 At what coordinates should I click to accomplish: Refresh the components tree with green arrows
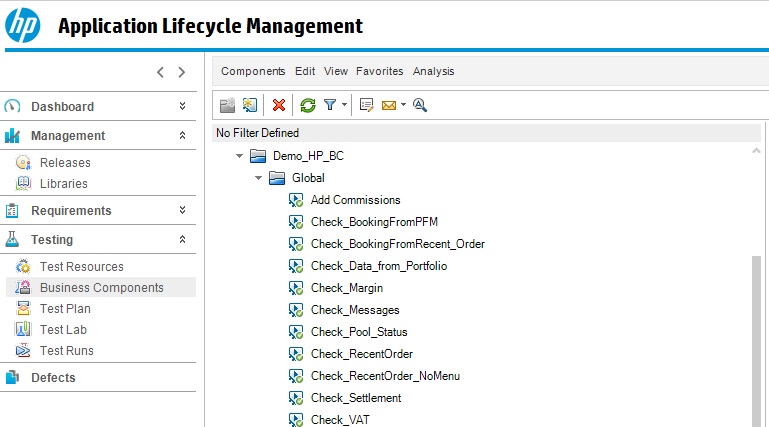[308, 105]
